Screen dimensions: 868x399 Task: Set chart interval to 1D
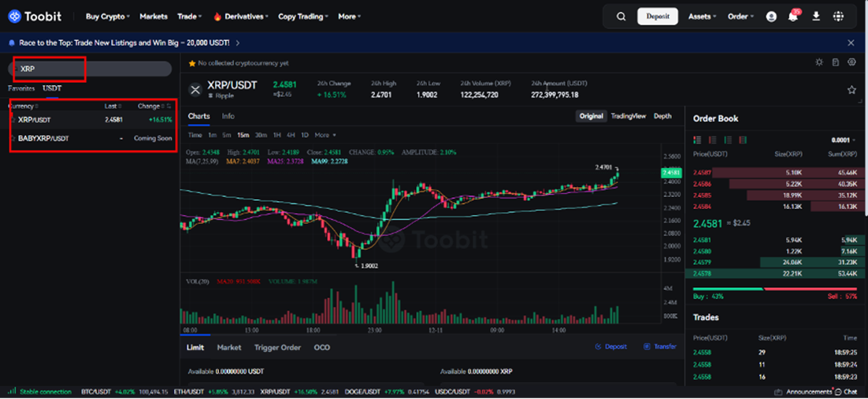coord(305,135)
